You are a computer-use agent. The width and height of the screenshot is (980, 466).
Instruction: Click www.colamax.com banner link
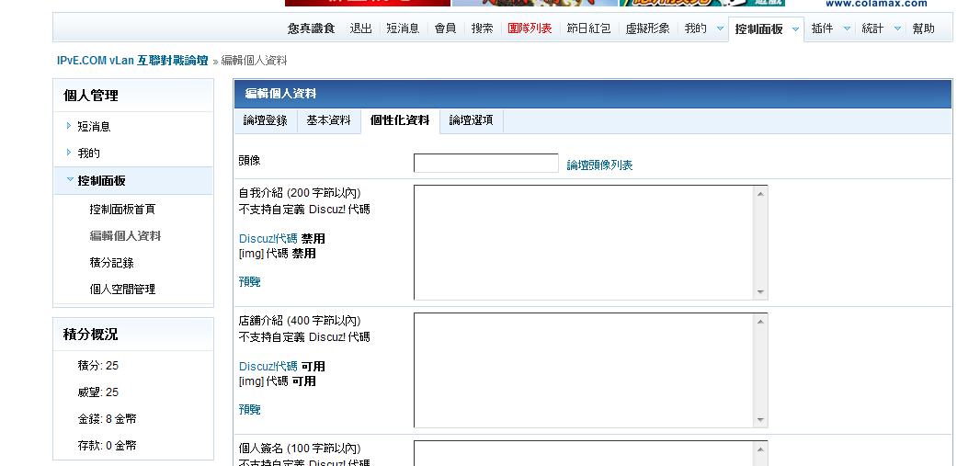click(876, 4)
